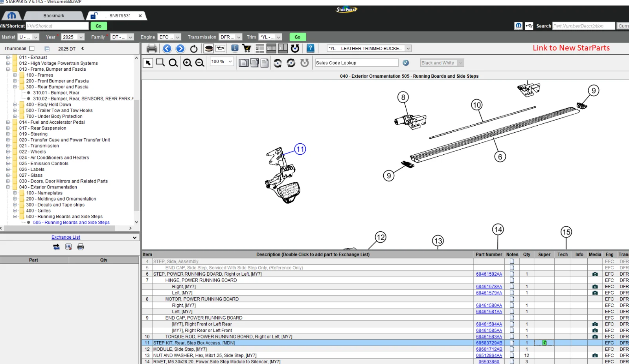The width and height of the screenshot is (629, 364).
Task: Select the rectangle zoom selection tool
Action: click(160, 63)
